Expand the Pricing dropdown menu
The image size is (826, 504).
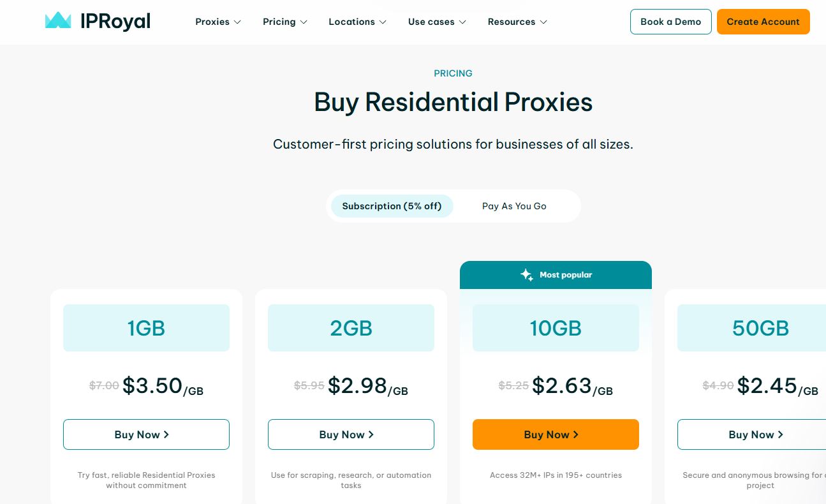point(285,22)
